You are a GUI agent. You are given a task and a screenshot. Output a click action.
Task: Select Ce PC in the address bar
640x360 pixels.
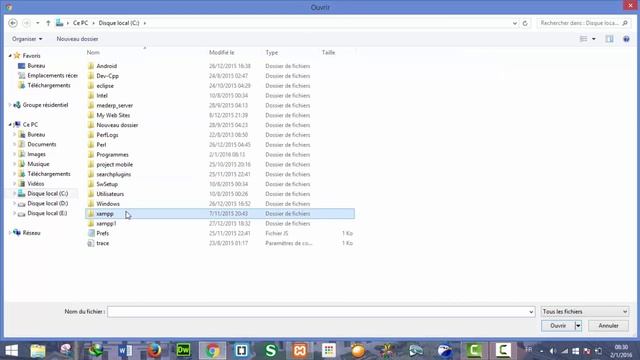coord(80,23)
